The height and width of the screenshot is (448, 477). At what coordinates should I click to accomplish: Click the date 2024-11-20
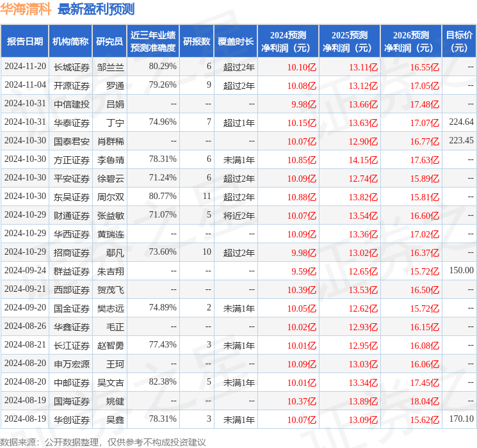coord(25,67)
